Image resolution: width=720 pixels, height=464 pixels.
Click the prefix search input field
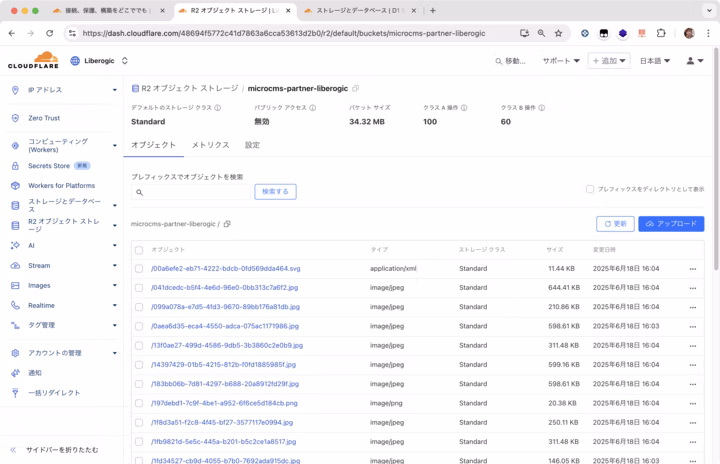click(190, 191)
